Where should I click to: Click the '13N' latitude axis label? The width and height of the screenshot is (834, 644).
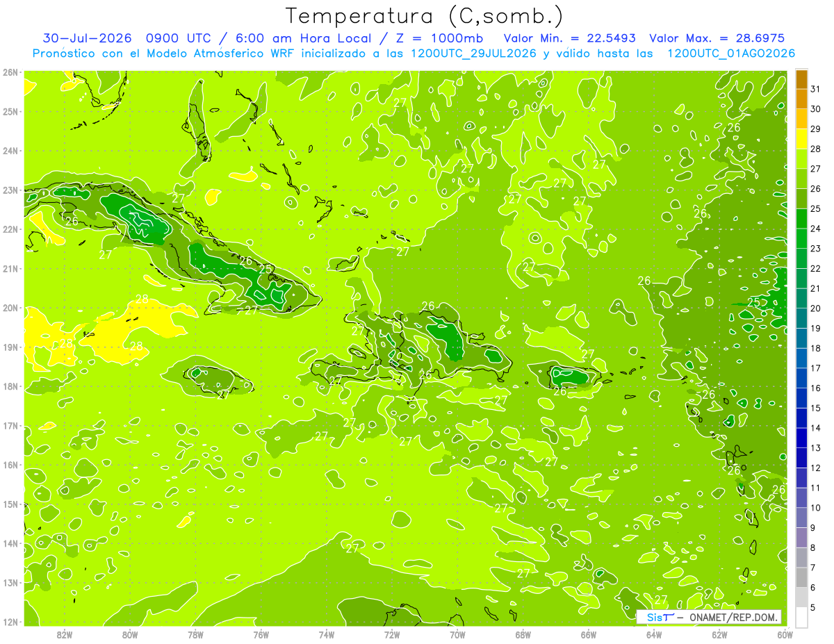(10, 583)
